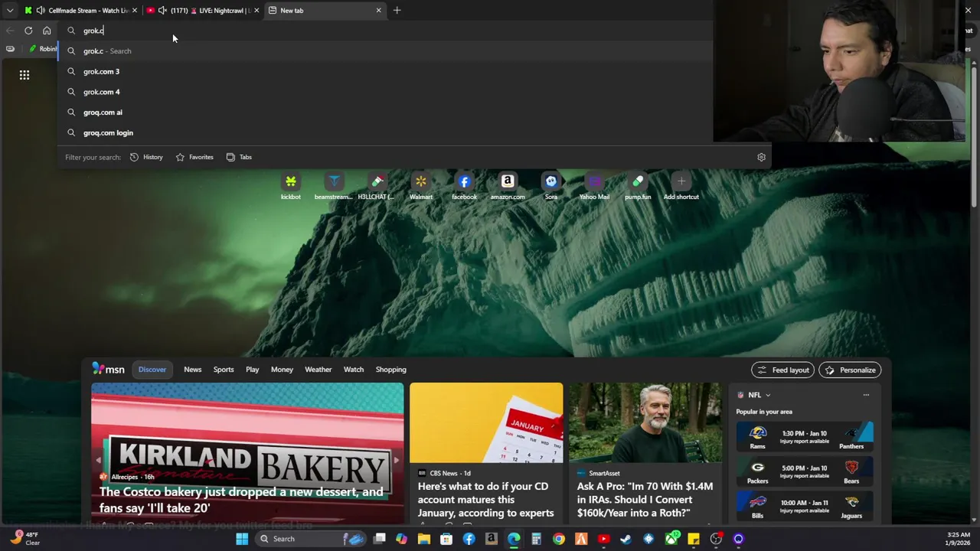Open the facebook shortcut
The width and height of the screenshot is (980, 551).
[464, 187]
